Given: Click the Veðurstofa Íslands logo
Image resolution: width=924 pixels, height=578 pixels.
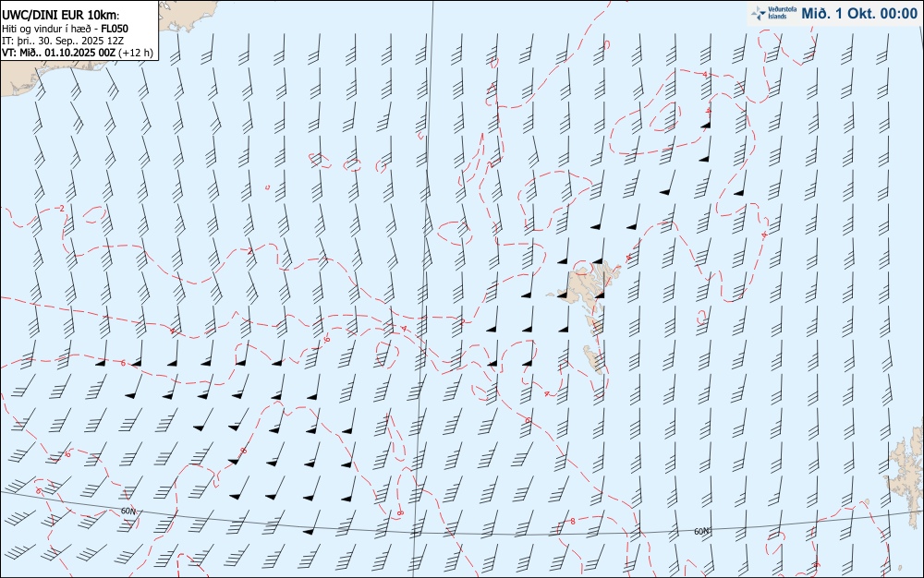Looking at the screenshot, I should [x=773, y=13].
